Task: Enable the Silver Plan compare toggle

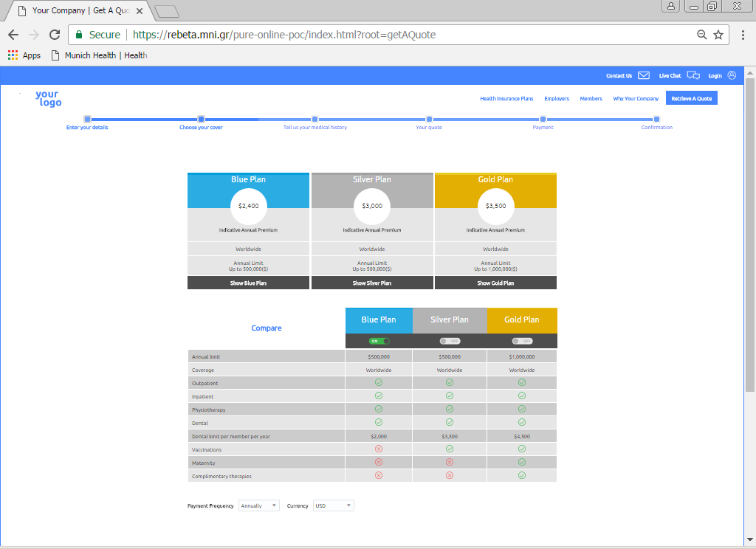Action: (x=449, y=341)
